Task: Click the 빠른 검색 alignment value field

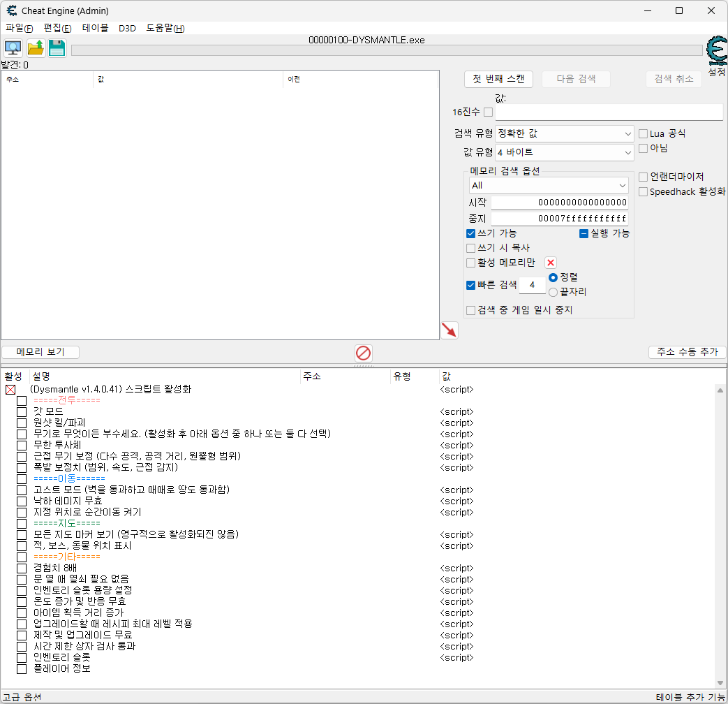Action: coord(532,285)
